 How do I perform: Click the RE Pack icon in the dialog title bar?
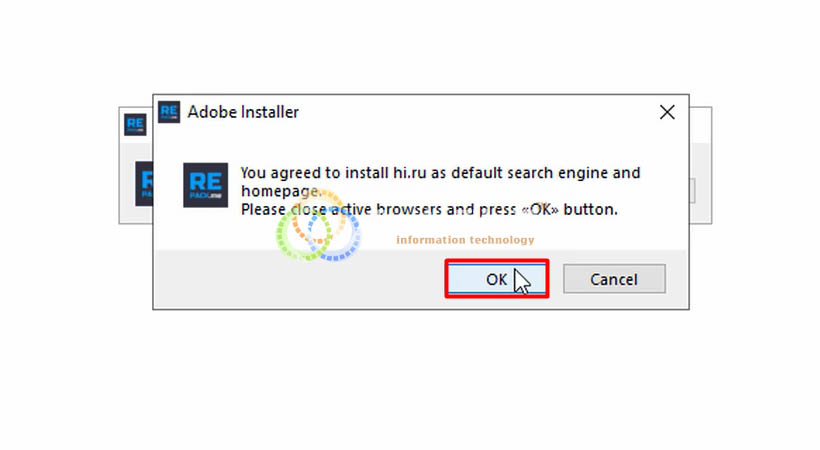(x=169, y=112)
